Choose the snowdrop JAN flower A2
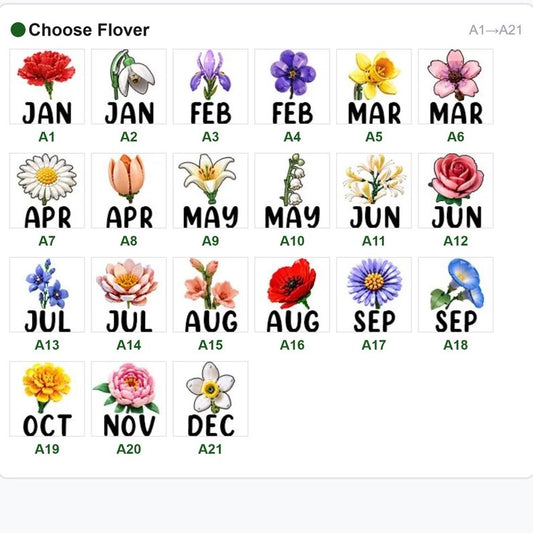Image resolution: width=533 pixels, height=533 pixels. (129, 87)
